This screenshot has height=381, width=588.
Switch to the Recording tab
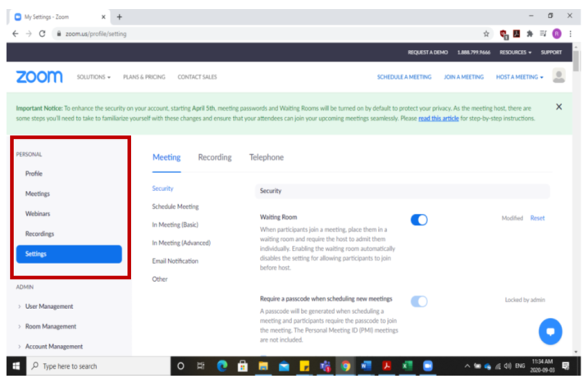(x=215, y=157)
